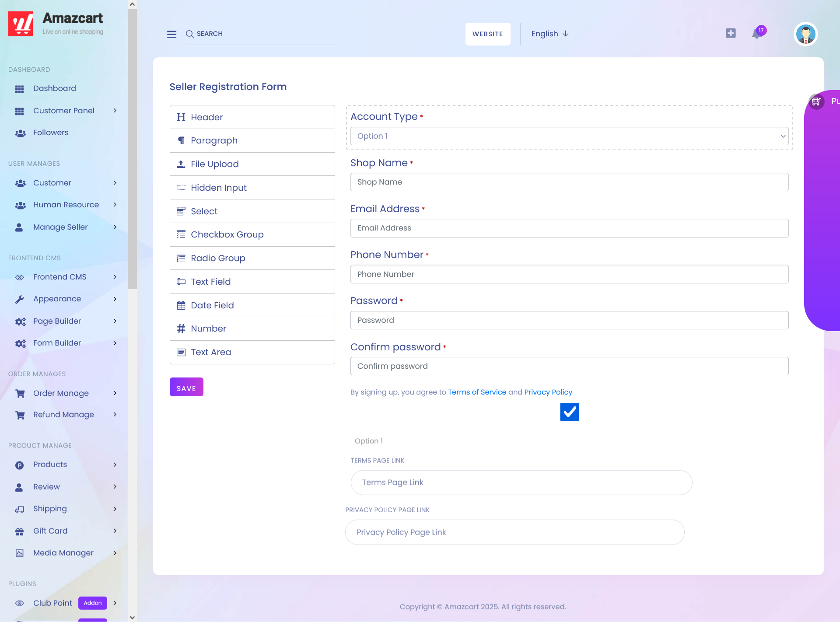Click the WEBSITE button
Screen dimensions: 840x622
tap(488, 34)
